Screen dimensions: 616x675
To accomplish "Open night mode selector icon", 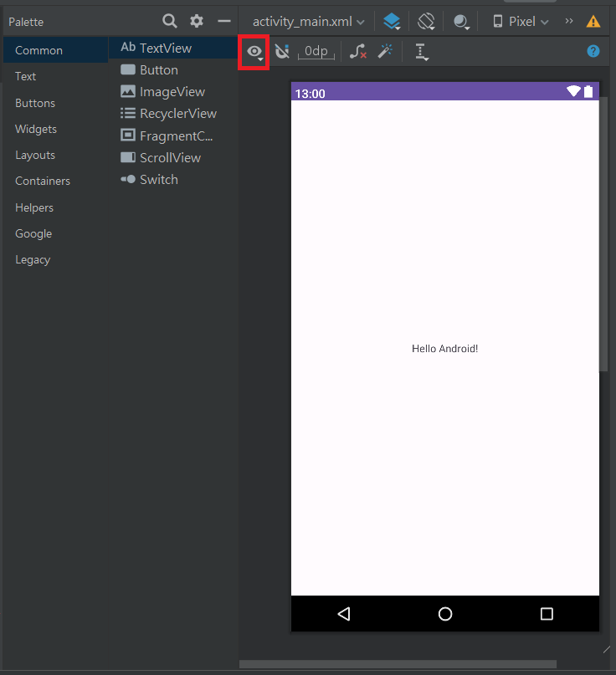I will pos(461,22).
